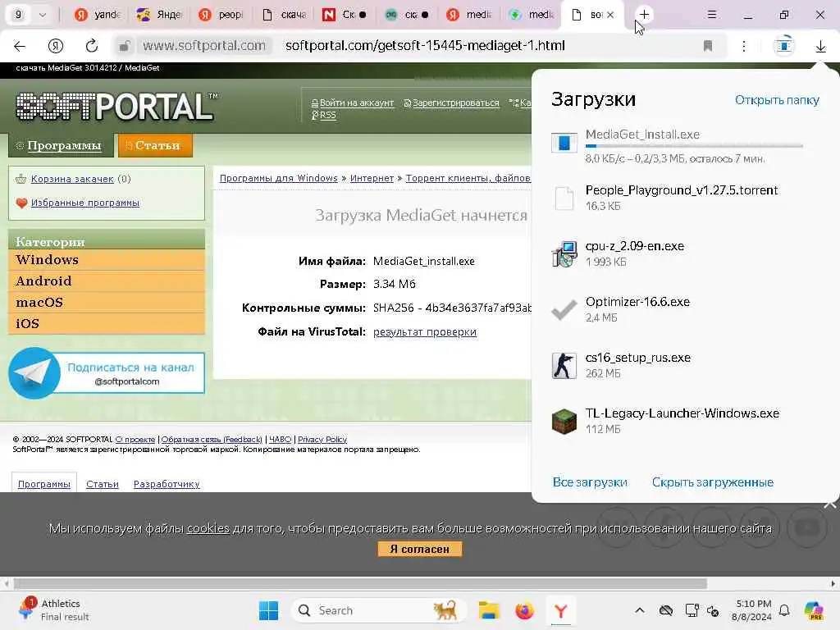Go back with the browser back arrow
Image resolution: width=840 pixels, height=630 pixels.
point(20,46)
